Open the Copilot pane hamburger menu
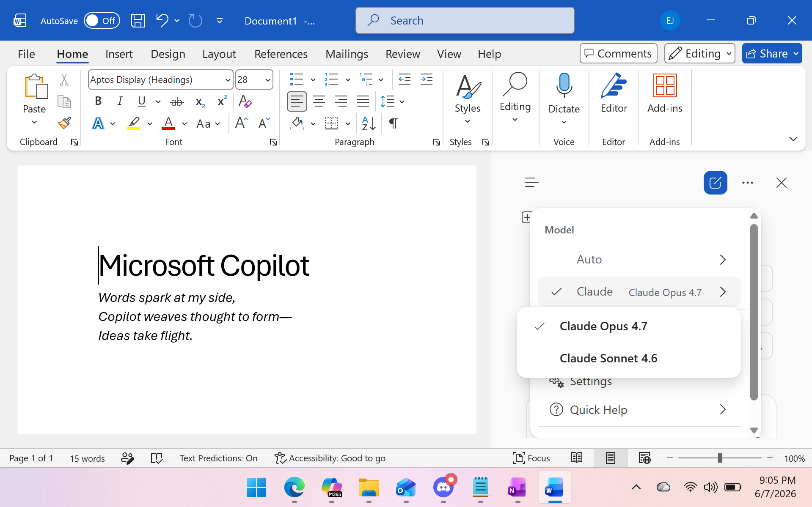This screenshot has height=507, width=812. 531,182
